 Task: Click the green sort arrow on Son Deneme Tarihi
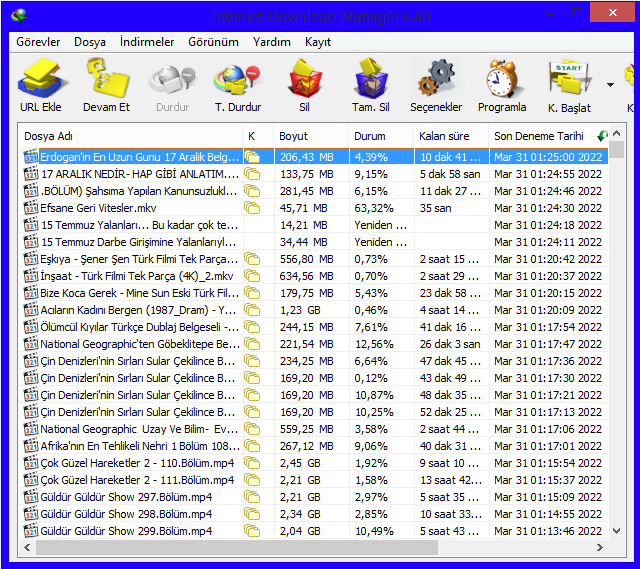pos(602,136)
